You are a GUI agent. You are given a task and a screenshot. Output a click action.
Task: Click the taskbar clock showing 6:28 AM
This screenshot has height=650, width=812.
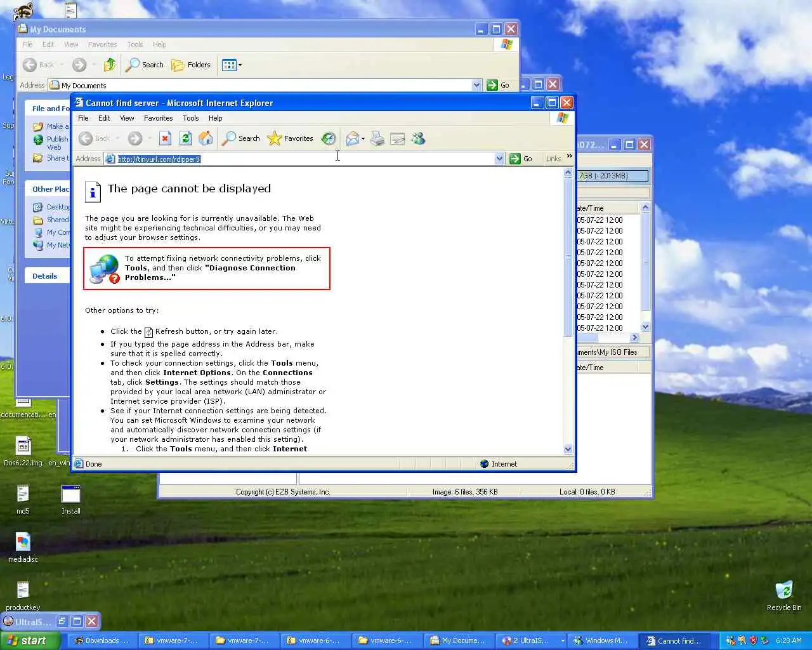[789, 640]
